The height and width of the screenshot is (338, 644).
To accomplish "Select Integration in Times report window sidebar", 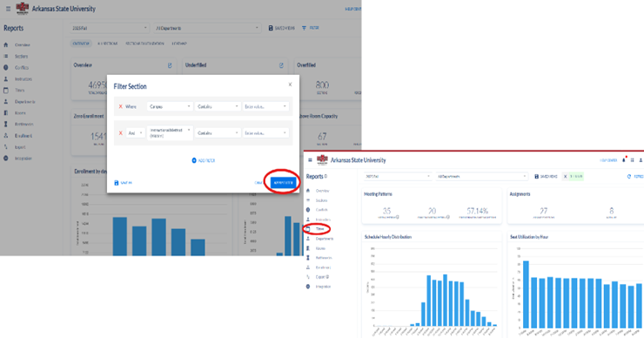I will [323, 287].
